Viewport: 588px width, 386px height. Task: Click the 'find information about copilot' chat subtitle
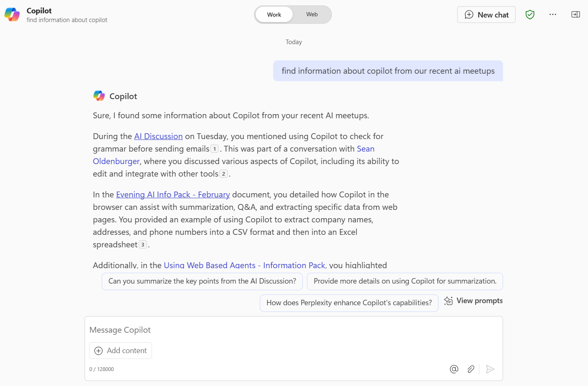pos(67,20)
